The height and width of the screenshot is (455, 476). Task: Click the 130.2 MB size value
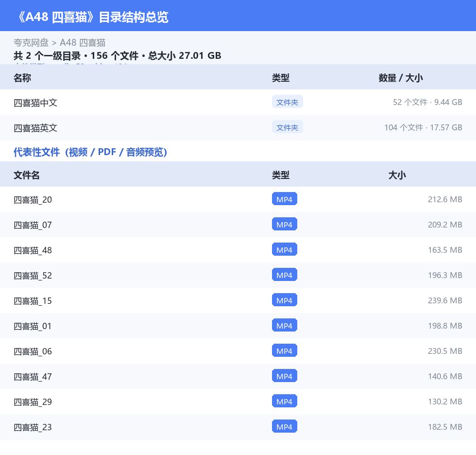tap(445, 401)
